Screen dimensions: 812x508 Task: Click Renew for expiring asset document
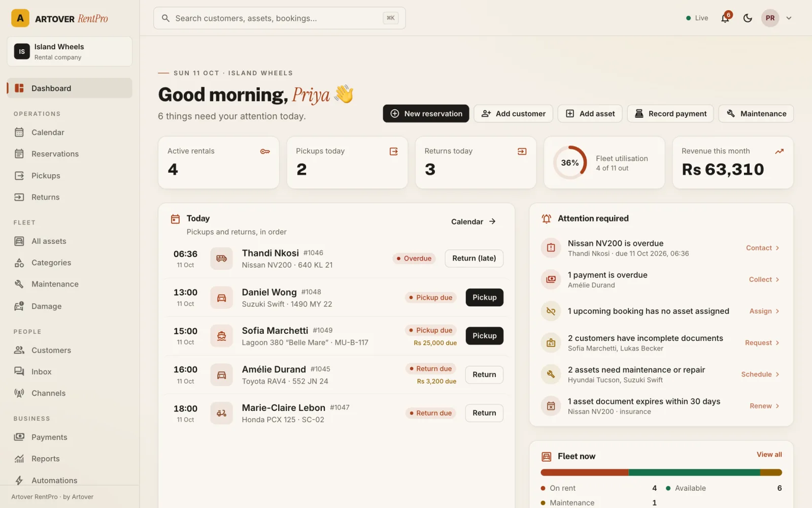tap(764, 406)
